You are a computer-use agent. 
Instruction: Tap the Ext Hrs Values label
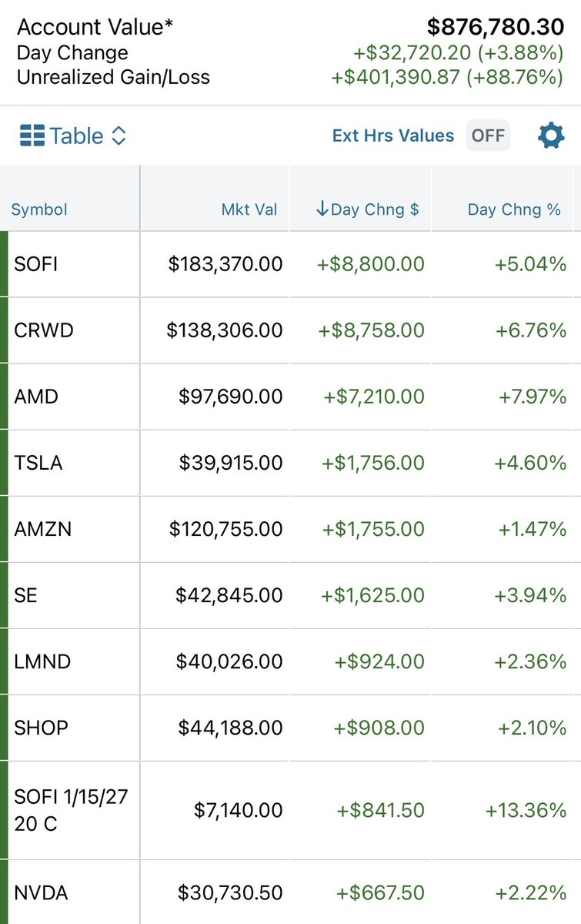click(x=393, y=136)
